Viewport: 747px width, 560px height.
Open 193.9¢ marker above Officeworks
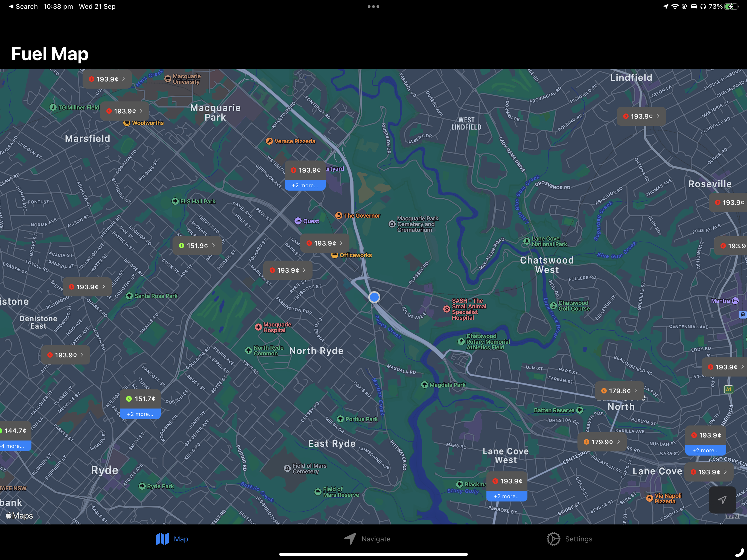pos(325,243)
